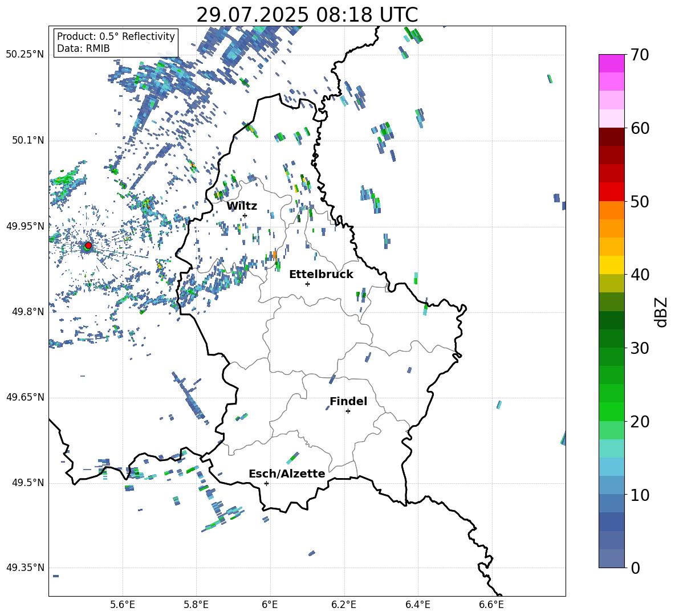Click the Wiltz cross marker
This screenshot has width=675, height=616.
(245, 215)
